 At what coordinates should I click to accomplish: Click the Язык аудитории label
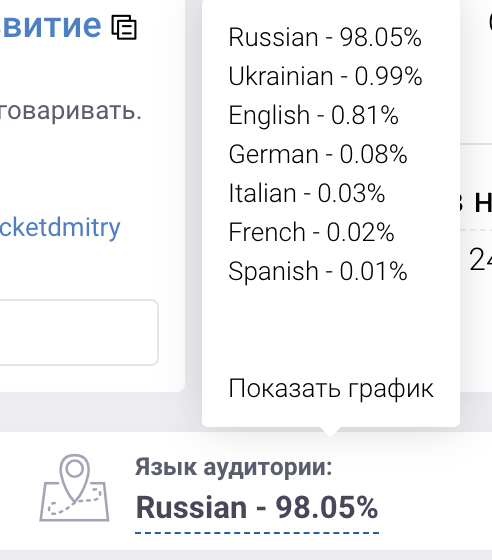coord(234,467)
